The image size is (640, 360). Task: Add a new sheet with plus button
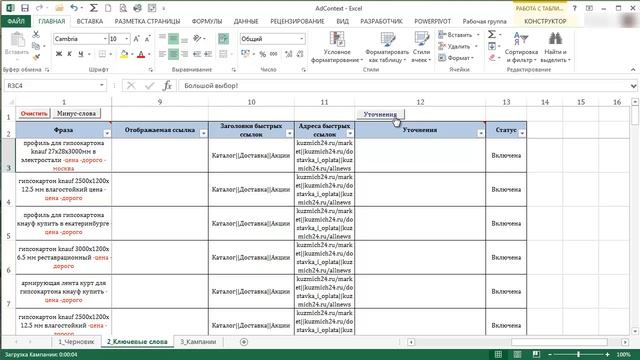(x=244, y=342)
